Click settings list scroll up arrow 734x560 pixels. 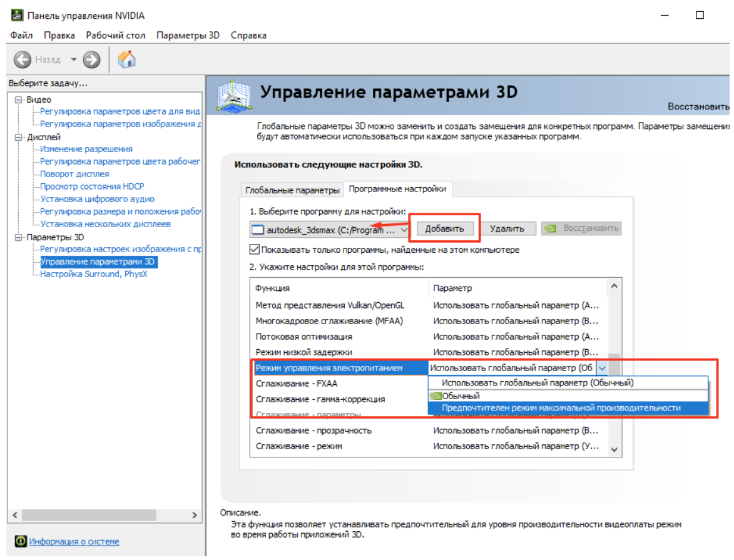point(614,286)
